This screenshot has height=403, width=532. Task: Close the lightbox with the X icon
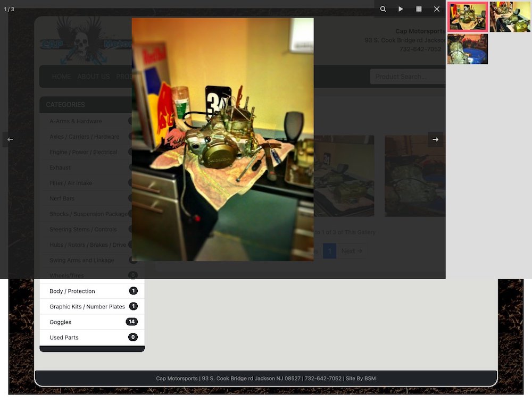tap(437, 9)
